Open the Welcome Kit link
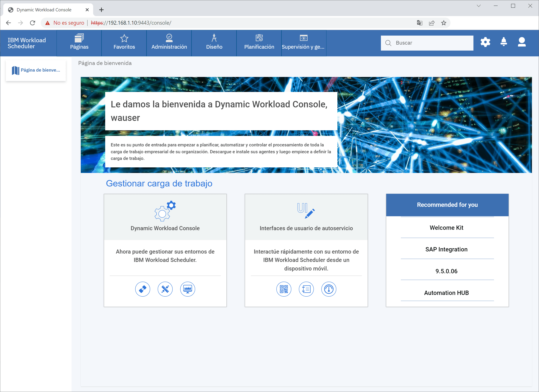Viewport: 539px width, 392px height. pyautogui.click(x=446, y=228)
